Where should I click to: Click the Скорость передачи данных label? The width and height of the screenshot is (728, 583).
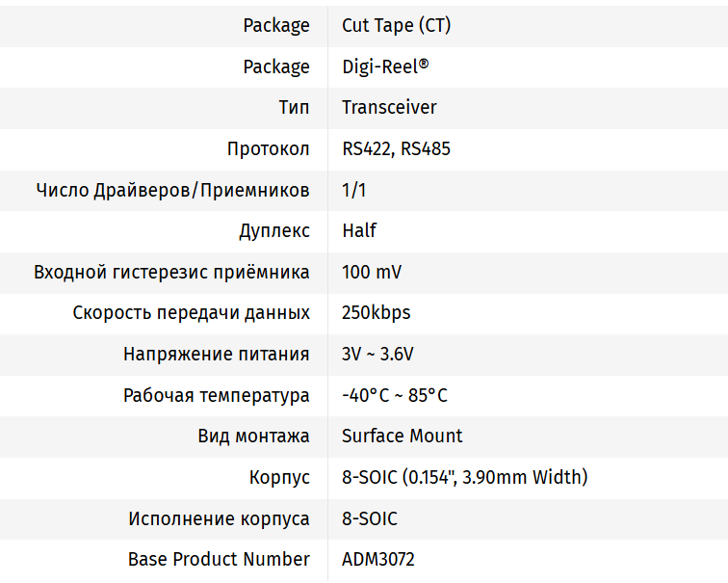tap(192, 313)
